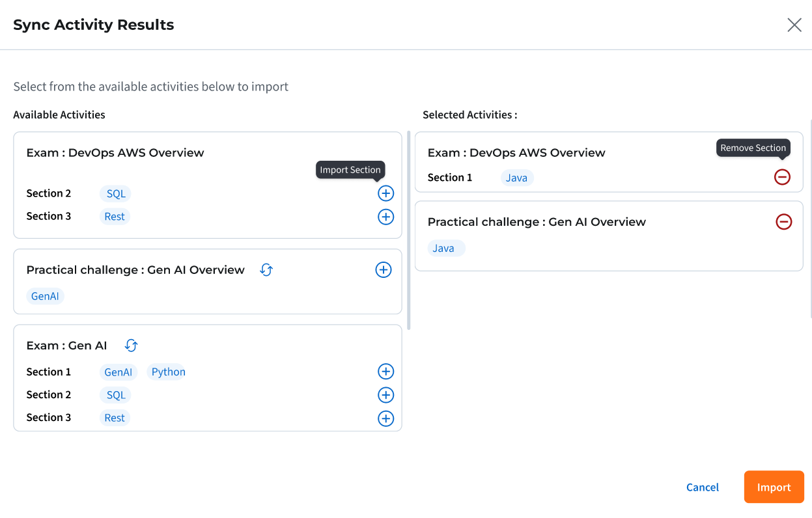
Task: Remove selected Practical challenge Gen AI Overview
Action: [x=784, y=222]
